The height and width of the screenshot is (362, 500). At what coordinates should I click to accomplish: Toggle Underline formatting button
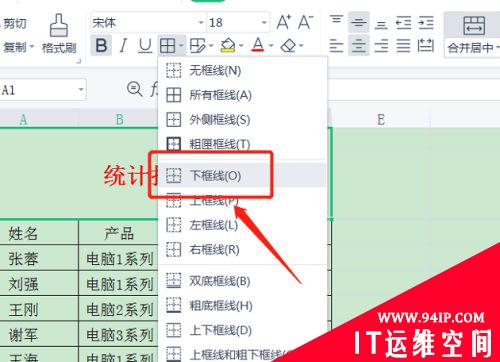click(x=145, y=46)
